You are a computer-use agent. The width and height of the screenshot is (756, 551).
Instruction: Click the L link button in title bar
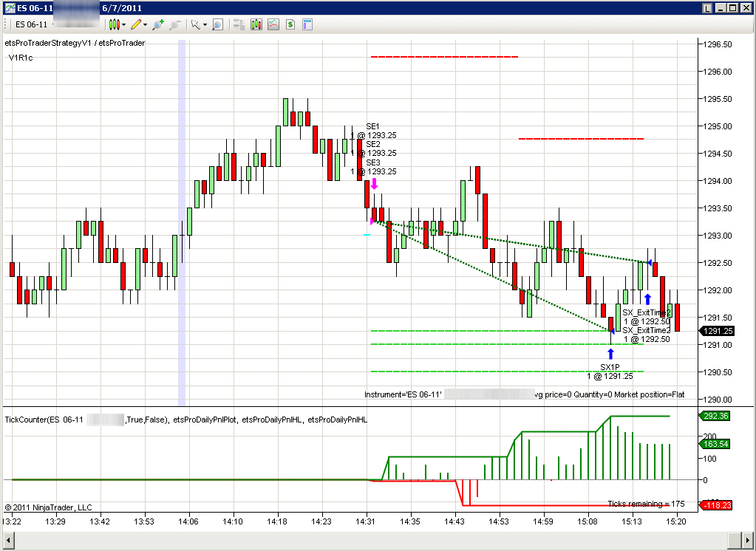coord(707,8)
